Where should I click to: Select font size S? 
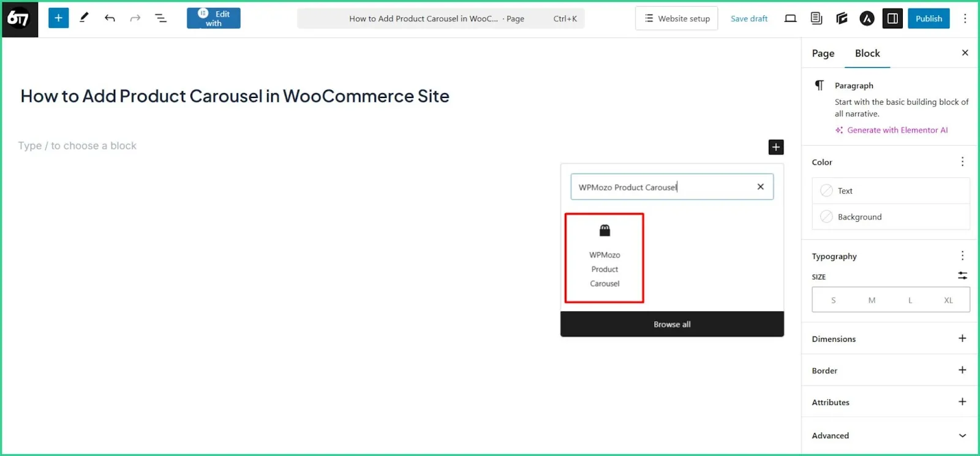833,300
